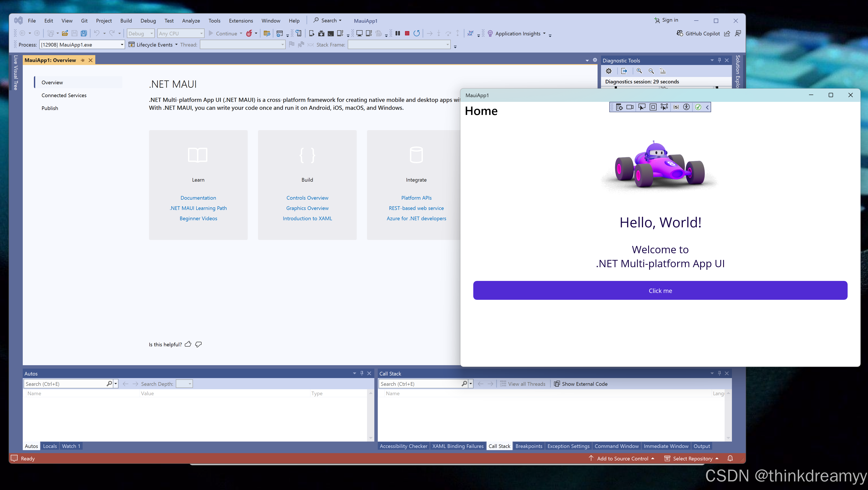Open Controls Overview link under Build
This screenshot has width=868, height=490.
click(307, 198)
